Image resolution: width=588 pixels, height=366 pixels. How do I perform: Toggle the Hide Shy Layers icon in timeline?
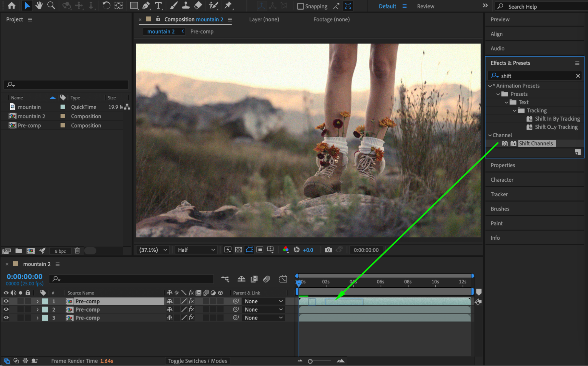(x=241, y=279)
